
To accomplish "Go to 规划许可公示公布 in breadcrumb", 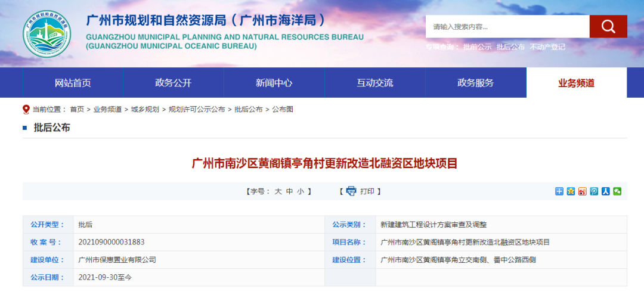I will pyautogui.click(x=197, y=109).
